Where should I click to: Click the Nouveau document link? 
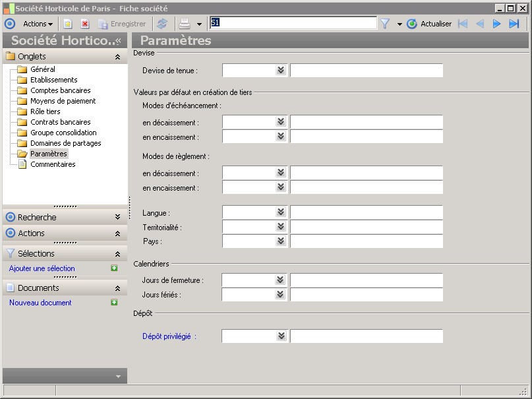tap(40, 303)
